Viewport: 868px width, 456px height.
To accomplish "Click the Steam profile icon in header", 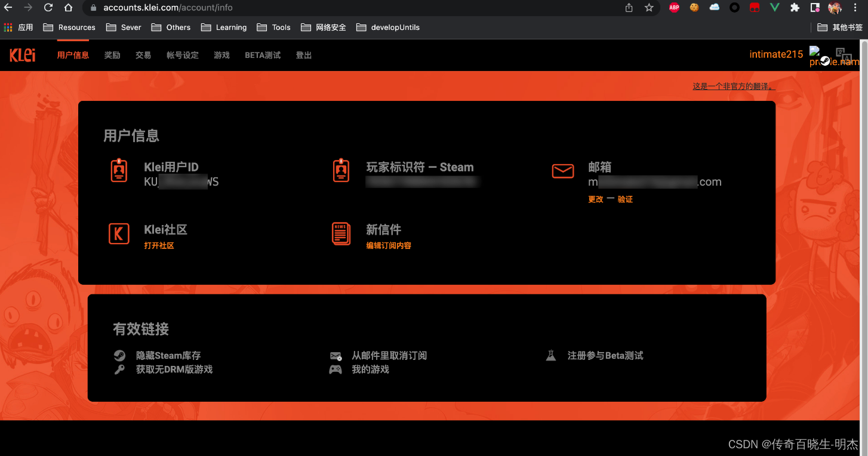I will coord(825,60).
